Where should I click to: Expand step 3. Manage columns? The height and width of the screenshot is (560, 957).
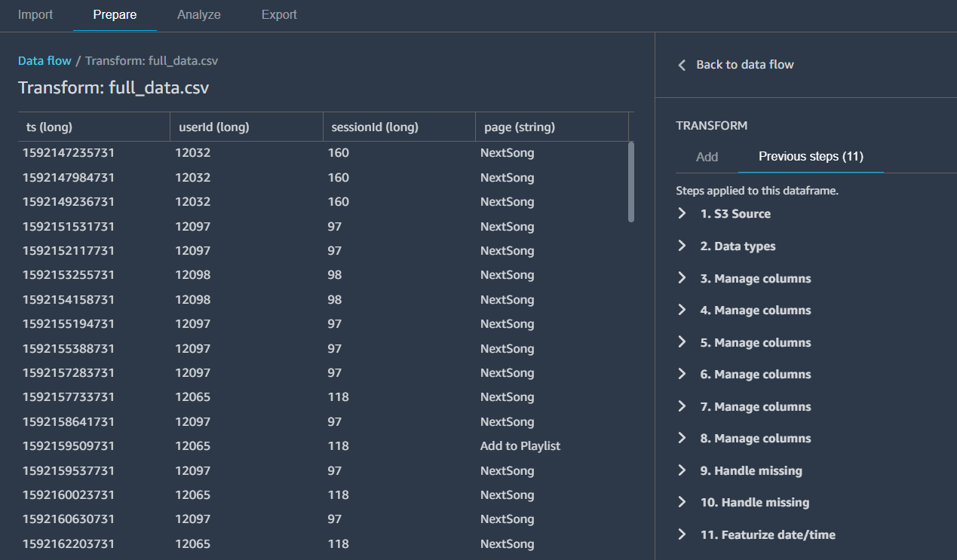(682, 278)
